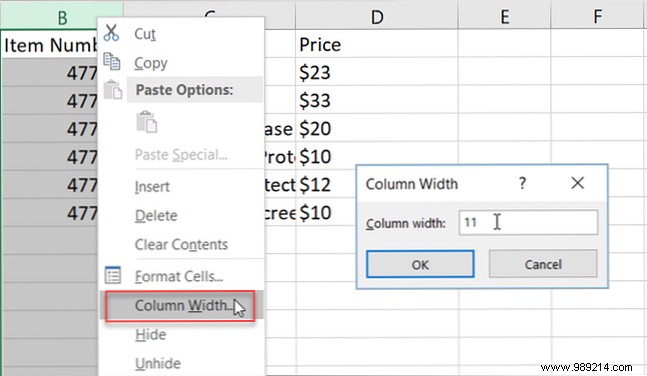Choose Cut from the context menu
The height and width of the screenshot is (376, 647).
(182, 33)
